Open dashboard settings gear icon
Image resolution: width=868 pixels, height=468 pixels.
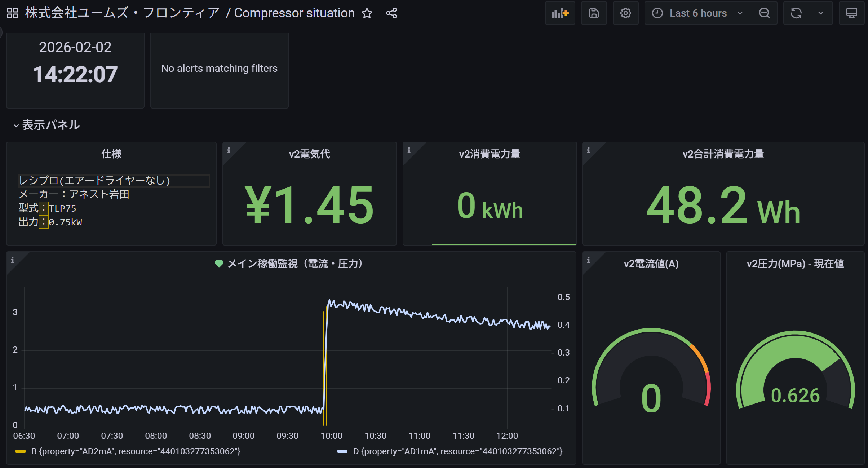click(x=625, y=13)
